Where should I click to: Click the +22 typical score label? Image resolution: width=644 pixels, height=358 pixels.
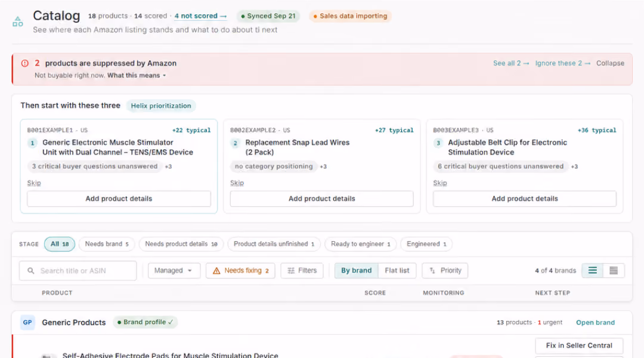coord(191,130)
